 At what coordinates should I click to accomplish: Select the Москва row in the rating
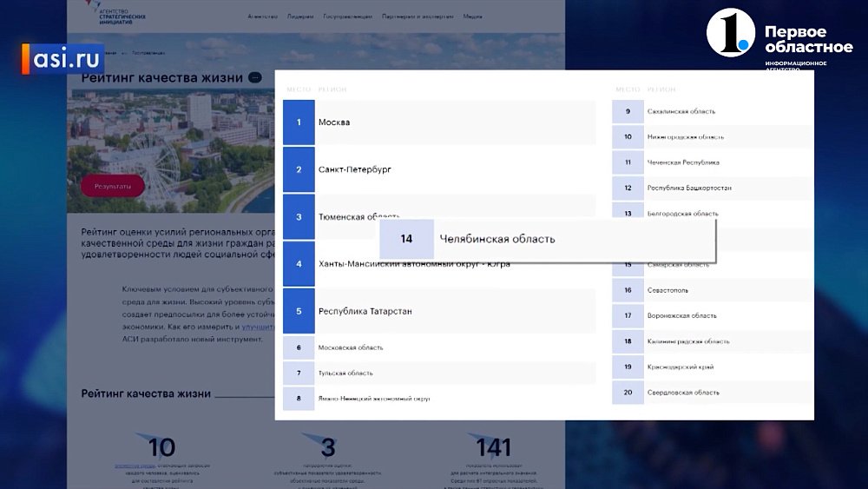click(456, 122)
